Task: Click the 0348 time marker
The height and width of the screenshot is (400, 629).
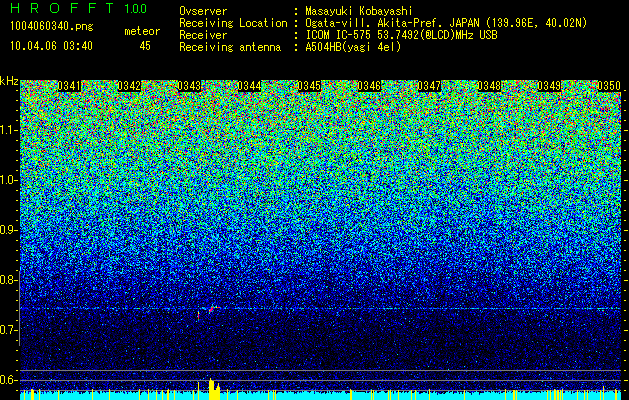Action: coord(489,86)
